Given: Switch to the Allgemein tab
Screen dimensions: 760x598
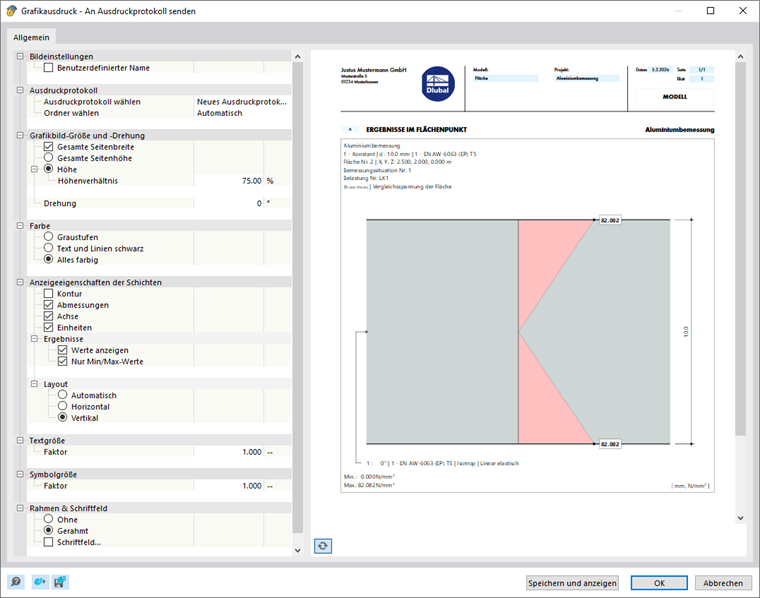Looking at the screenshot, I should pos(31,37).
